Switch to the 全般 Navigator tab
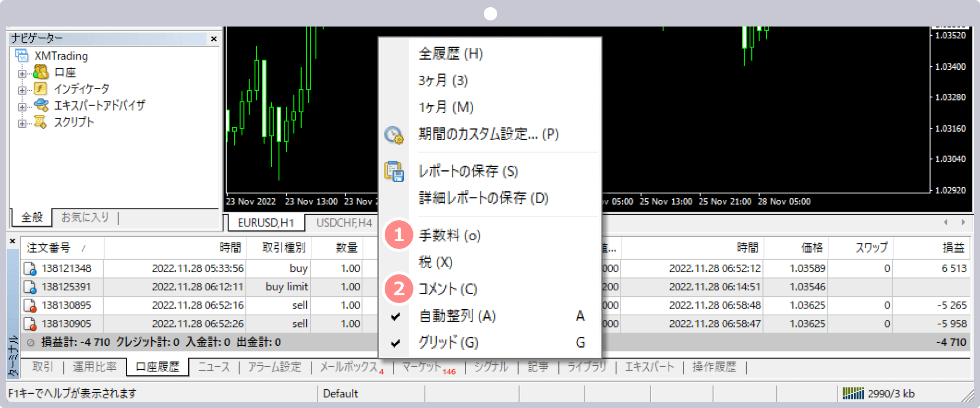This screenshot has width=980, height=408. 32,217
